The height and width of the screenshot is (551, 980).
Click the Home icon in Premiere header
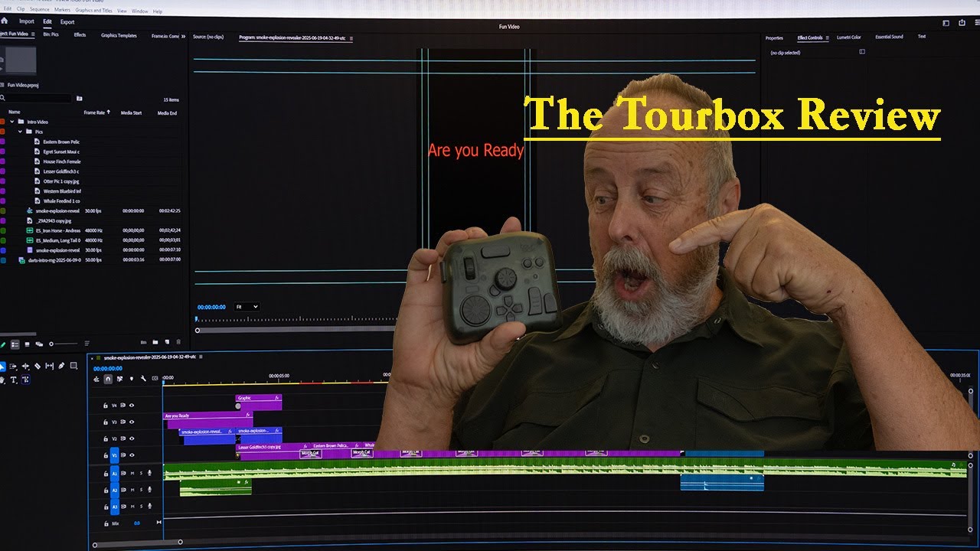[4, 21]
